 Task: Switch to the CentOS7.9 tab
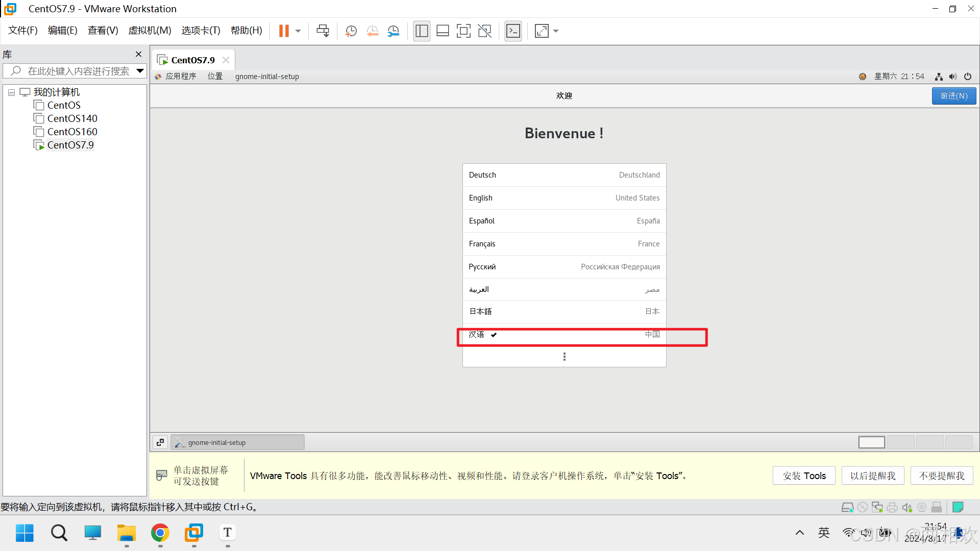[x=192, y=60]
